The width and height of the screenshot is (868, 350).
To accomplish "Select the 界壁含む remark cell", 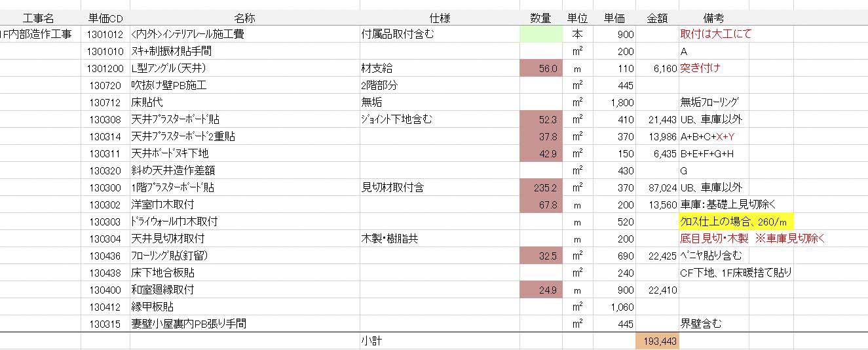I will coord(714,324).
